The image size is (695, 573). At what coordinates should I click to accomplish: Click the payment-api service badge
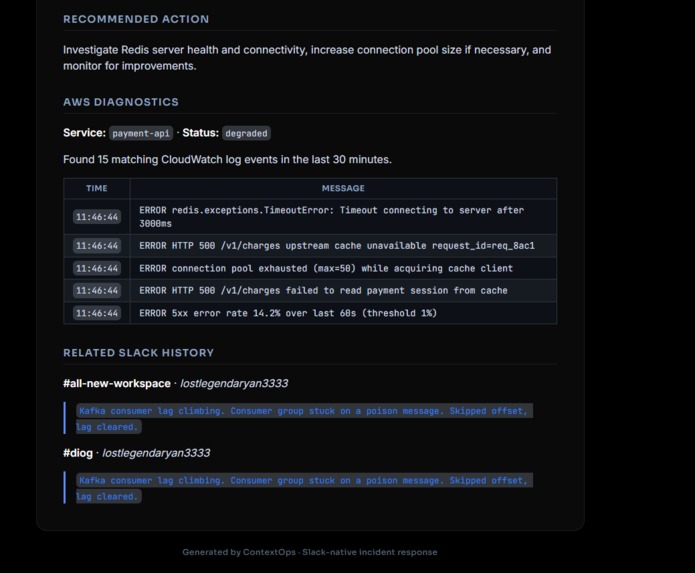coord(141,133)
